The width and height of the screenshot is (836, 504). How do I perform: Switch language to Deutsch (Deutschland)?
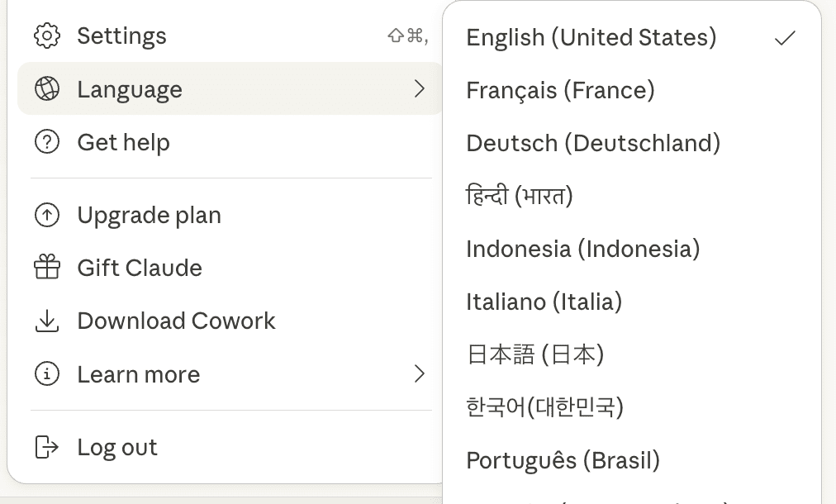coord(593,143)
